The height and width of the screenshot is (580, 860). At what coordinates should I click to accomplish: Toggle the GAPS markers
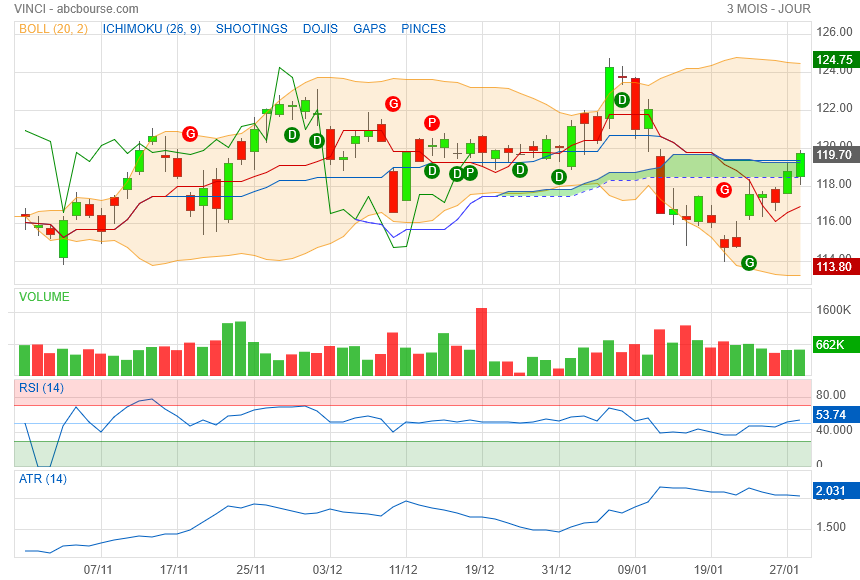370,29
